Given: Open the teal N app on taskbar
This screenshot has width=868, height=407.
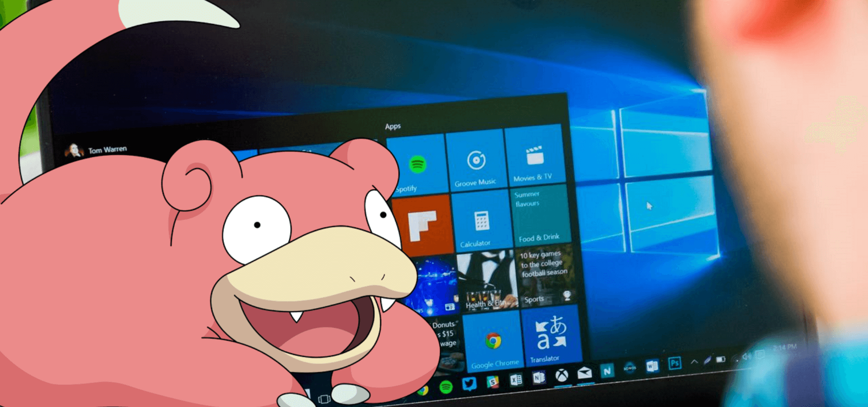Looking at the screenshot, I should pyautogui.click(x=607, y=371).
